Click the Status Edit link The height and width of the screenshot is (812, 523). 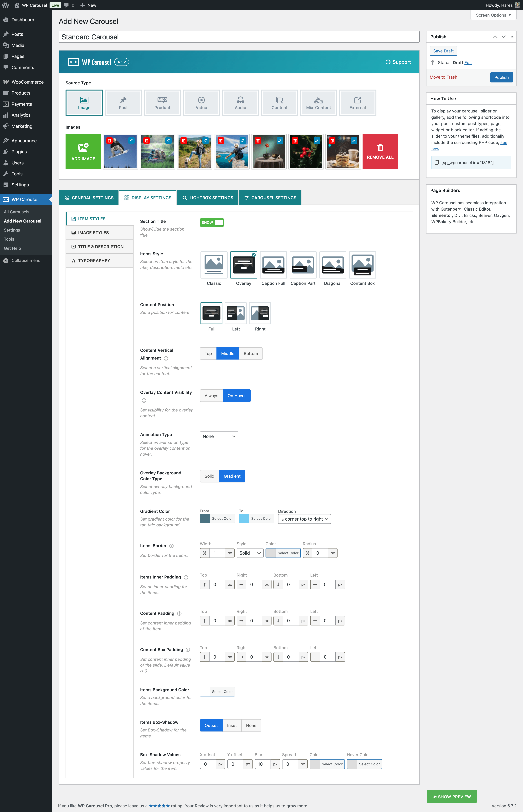pyautogui.click(x=468, y=62)
